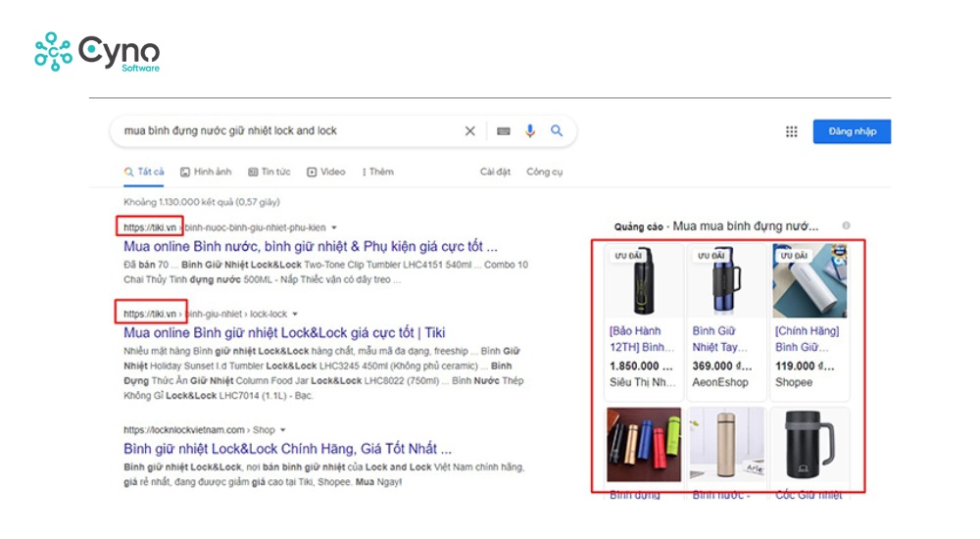The width and height of the screenshot is (980, 539).
Task: Open result Mua online Bình giữ nhiệt Lock&Lock Tiki
Action: (284, 332)
